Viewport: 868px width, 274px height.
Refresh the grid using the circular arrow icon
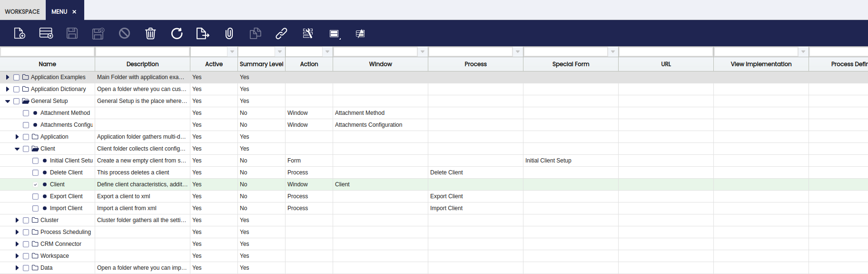pos(177,33)
